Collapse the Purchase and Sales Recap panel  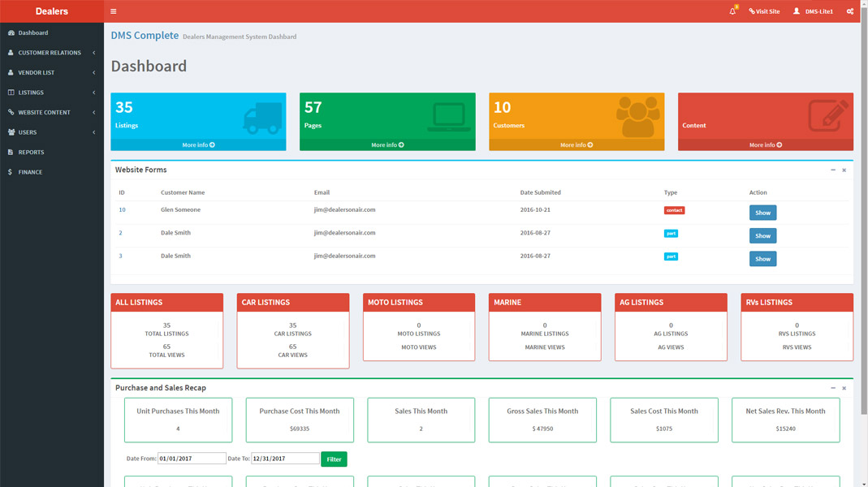(832, 388)
